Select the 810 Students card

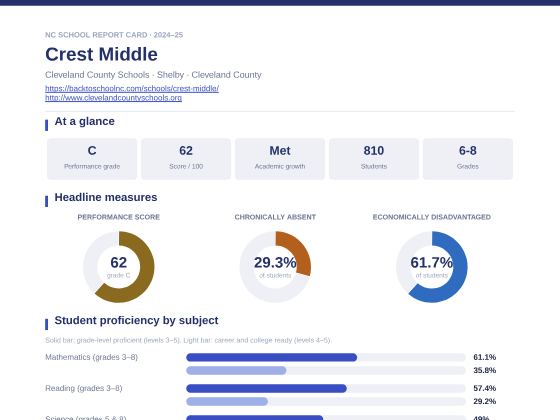point(374,159)
